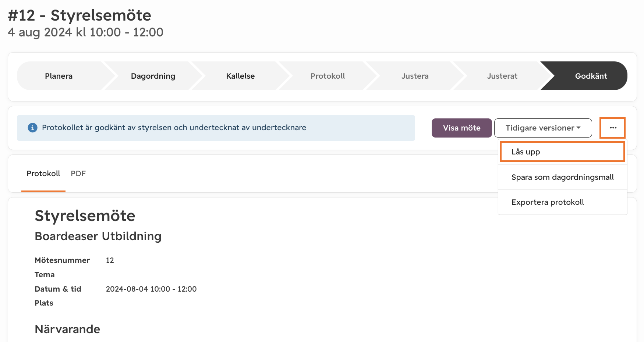Click the value '2024-08-04 10:00 - 12:00'

click(x=151, y=289)
